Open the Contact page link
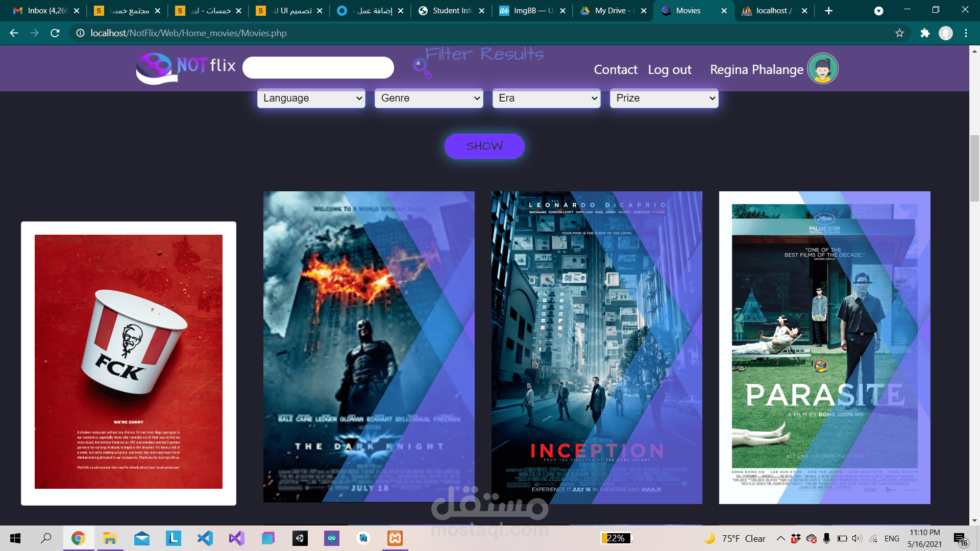The image size is (980, 551). coord(615,70)
